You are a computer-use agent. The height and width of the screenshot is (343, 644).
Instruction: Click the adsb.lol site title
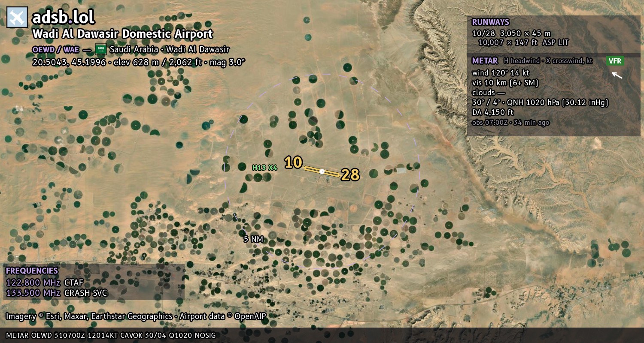[x=64, y=18]
